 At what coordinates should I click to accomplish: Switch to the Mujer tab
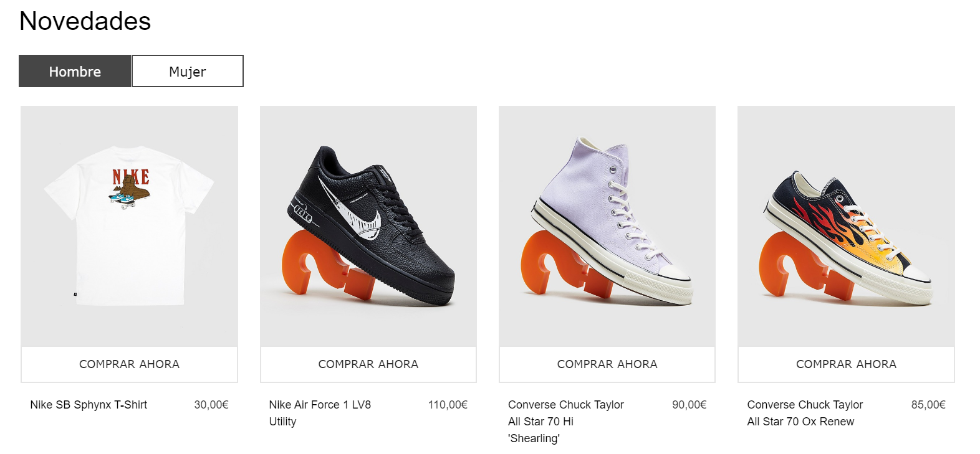(x=188, y=72)
